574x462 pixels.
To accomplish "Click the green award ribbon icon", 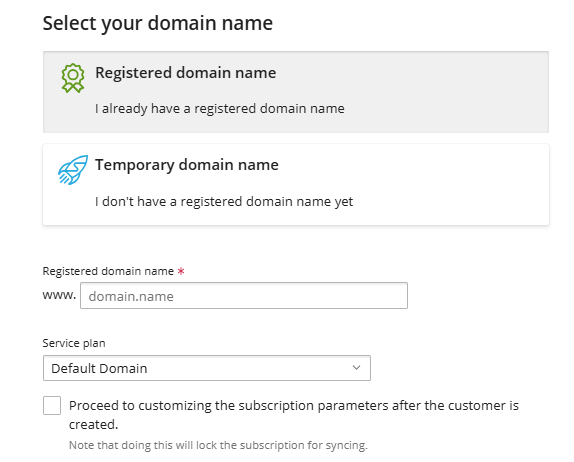I will [x=73, y=78].
